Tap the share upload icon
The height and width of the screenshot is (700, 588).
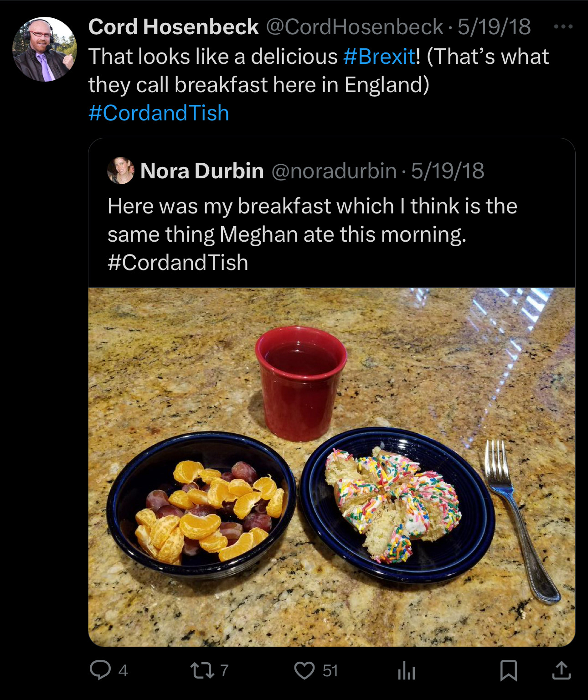561,670
